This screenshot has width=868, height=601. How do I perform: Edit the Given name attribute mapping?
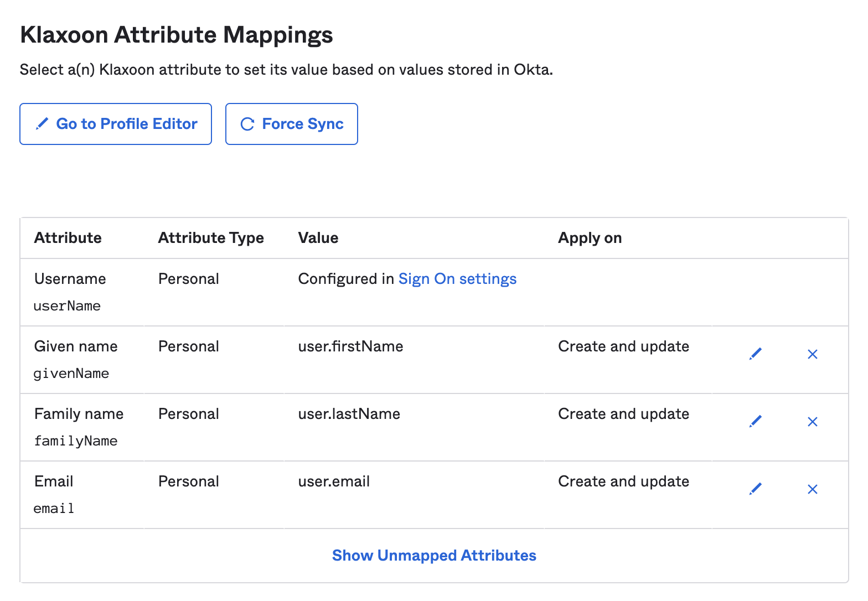point(755,354)
